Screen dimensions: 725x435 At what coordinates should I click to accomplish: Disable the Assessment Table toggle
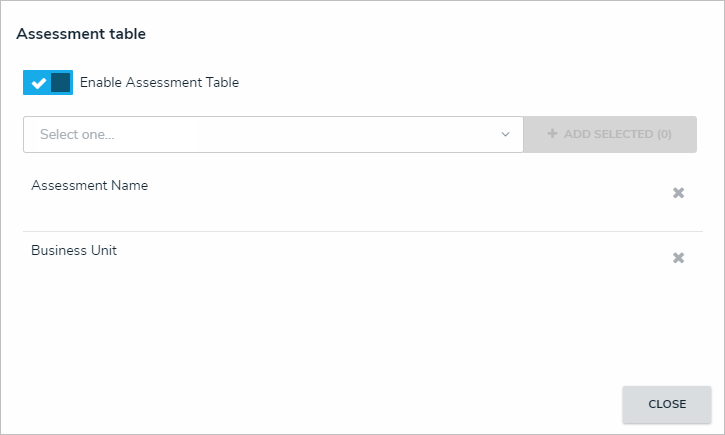[x=48, y=83]
